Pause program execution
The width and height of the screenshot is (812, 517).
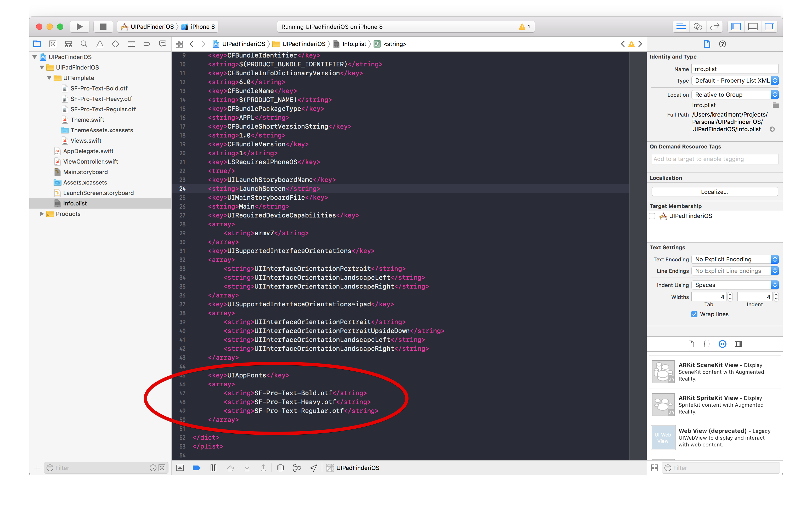click(213, 468)
